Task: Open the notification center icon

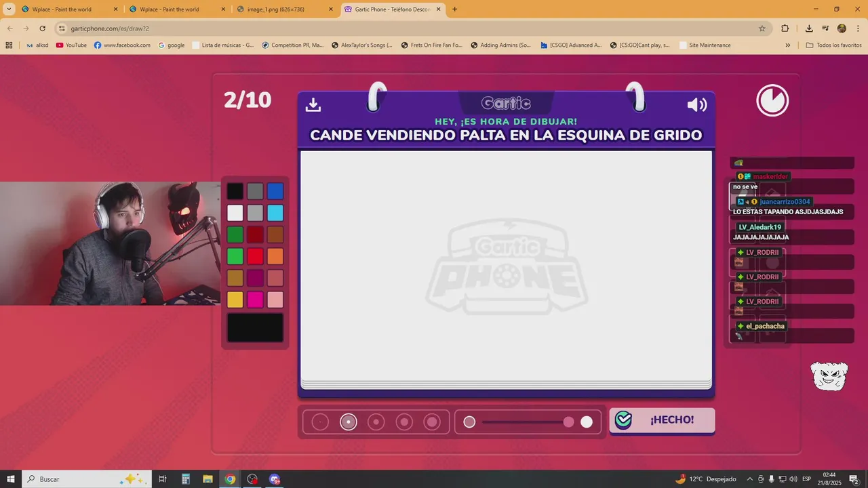Action: click(x=854, y=479)
